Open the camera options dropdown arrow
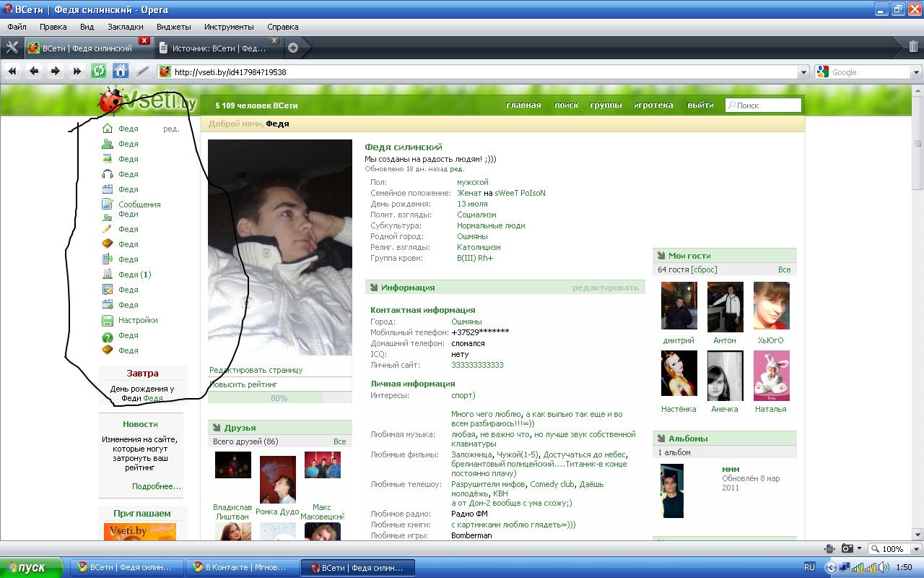The width and height of the screenshot is (924, 578). pyautogui.click(x=859, y=548)
